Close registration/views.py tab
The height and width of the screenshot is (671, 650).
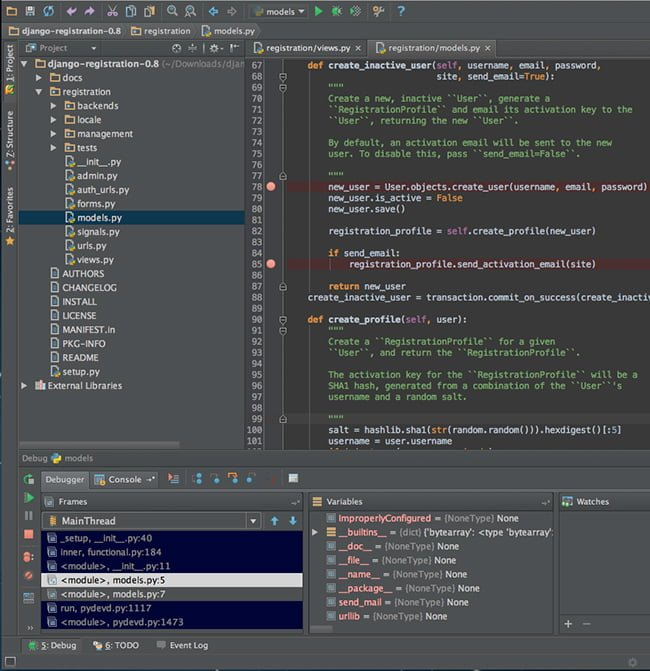pos(358,48)
